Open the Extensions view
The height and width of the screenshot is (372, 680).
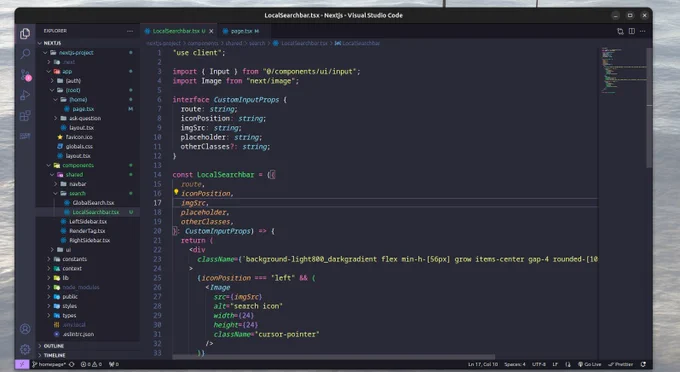[x=25, y=115]
